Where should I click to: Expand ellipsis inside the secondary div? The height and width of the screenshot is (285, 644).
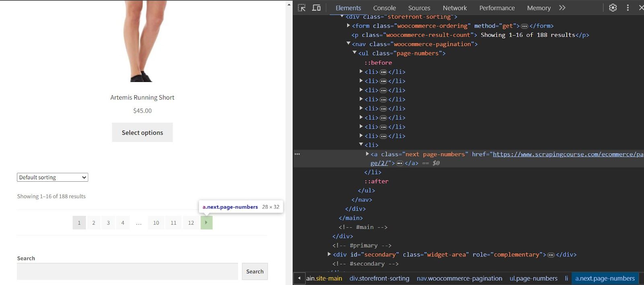click(551, 255)
